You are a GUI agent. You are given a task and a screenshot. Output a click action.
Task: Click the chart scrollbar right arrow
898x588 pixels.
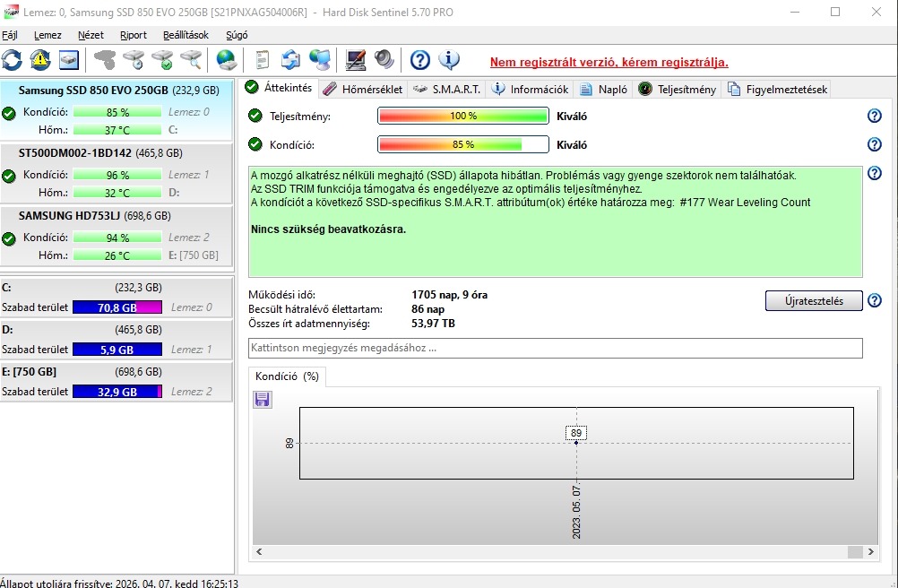pos(870,552)
